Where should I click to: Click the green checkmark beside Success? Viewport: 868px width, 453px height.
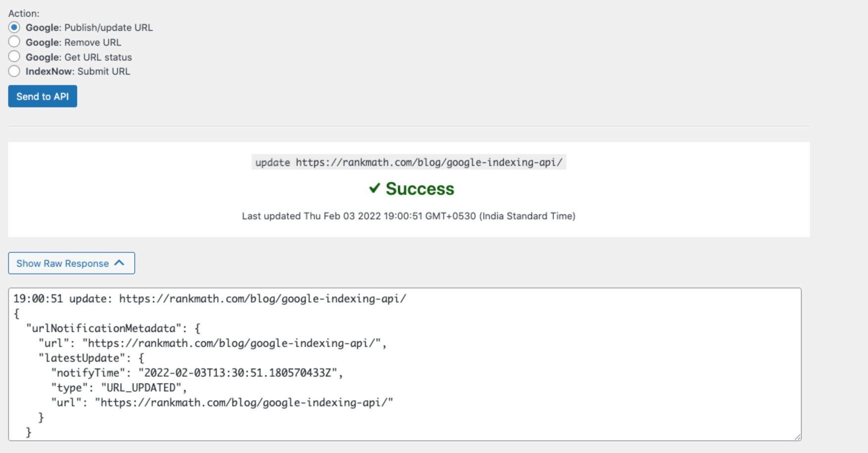pyautogui.click(x=374, y=188)
